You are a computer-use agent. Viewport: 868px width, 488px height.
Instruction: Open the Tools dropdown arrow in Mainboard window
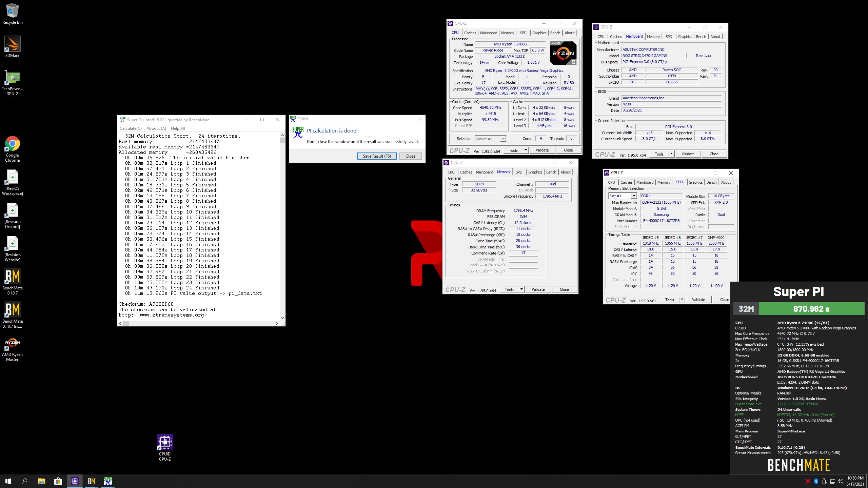[x=671, y=154]
